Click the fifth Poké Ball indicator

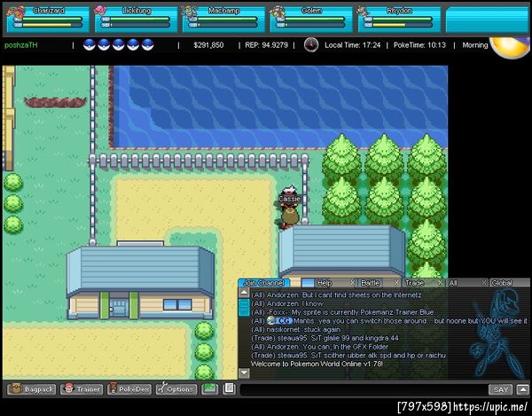[147, 44]
